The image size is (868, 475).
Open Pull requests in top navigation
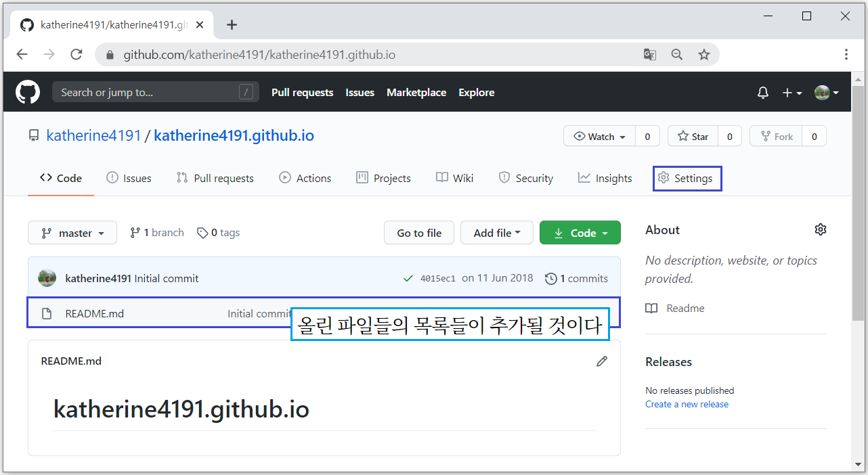303,93
